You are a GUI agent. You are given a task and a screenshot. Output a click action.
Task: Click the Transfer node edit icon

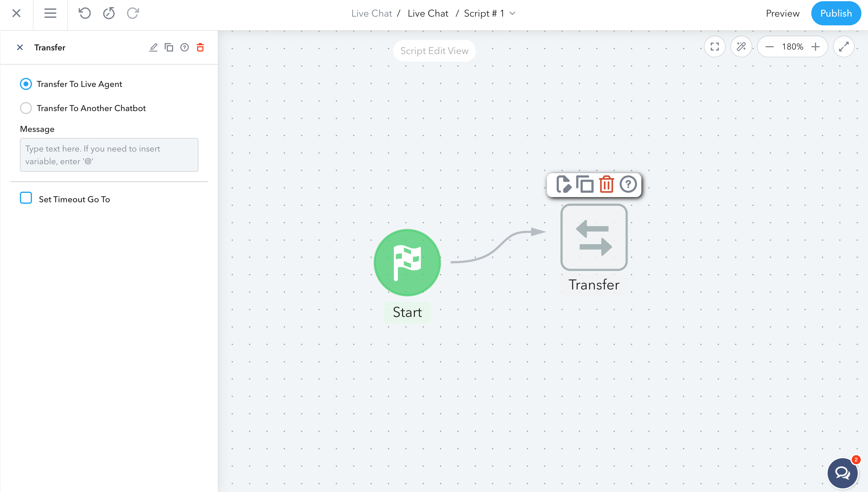click(x=563, y=185)
